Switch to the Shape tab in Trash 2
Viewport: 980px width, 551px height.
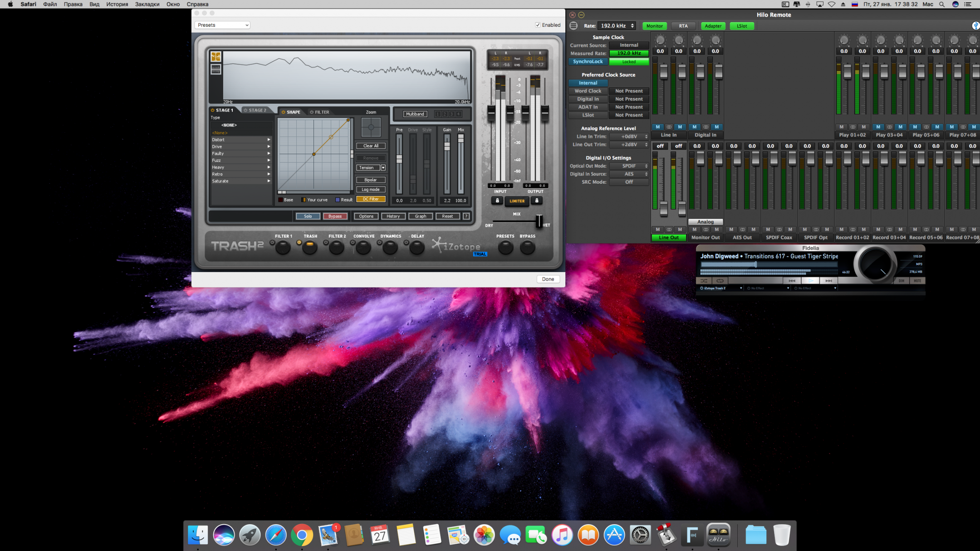[291, 112]
